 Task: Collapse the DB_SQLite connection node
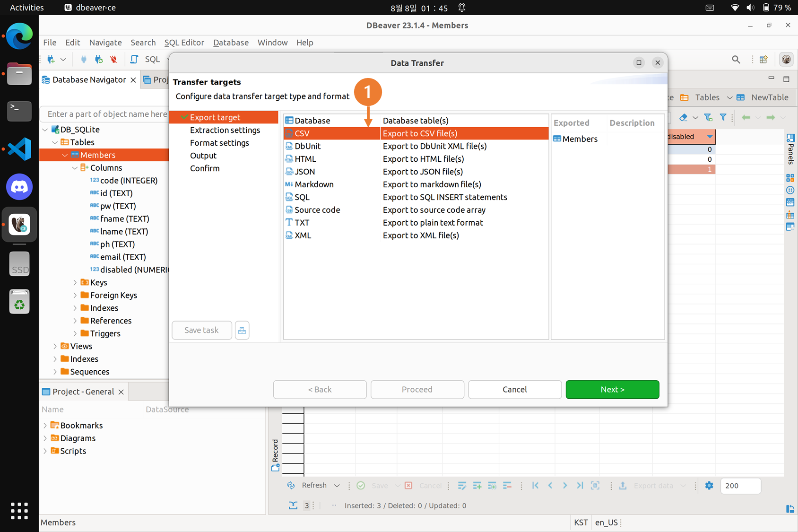[x=45, y=130]
